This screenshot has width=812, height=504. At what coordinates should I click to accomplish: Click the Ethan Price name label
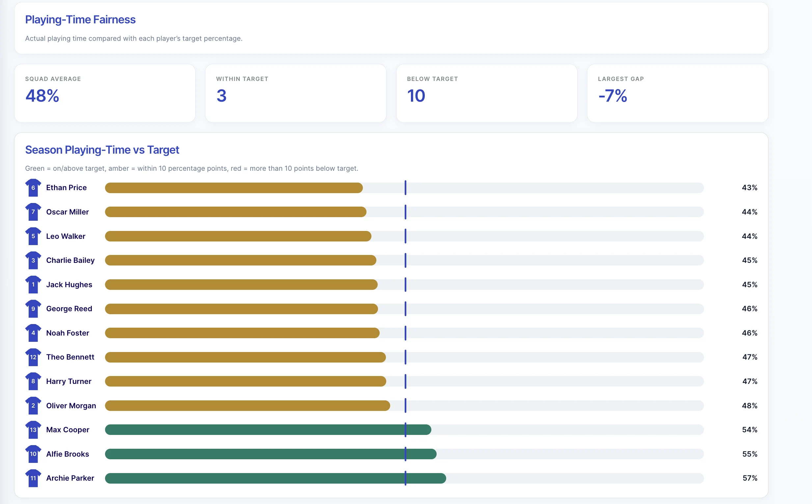click(x=67, y=188)
